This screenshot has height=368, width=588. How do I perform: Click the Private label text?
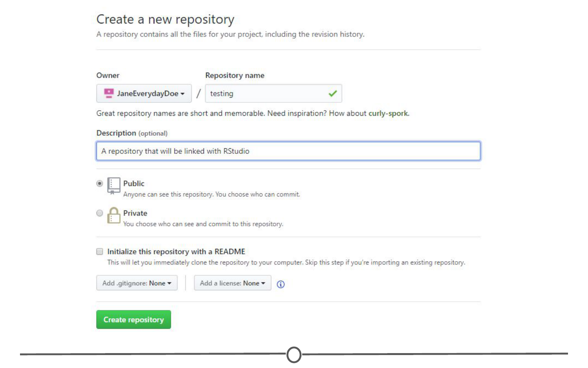[135, 213]
